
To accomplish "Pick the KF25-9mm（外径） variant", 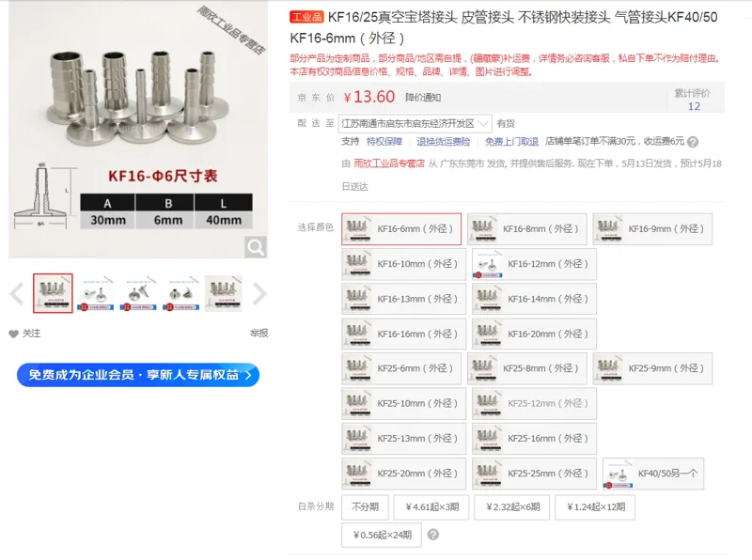I will coord(652,368).
